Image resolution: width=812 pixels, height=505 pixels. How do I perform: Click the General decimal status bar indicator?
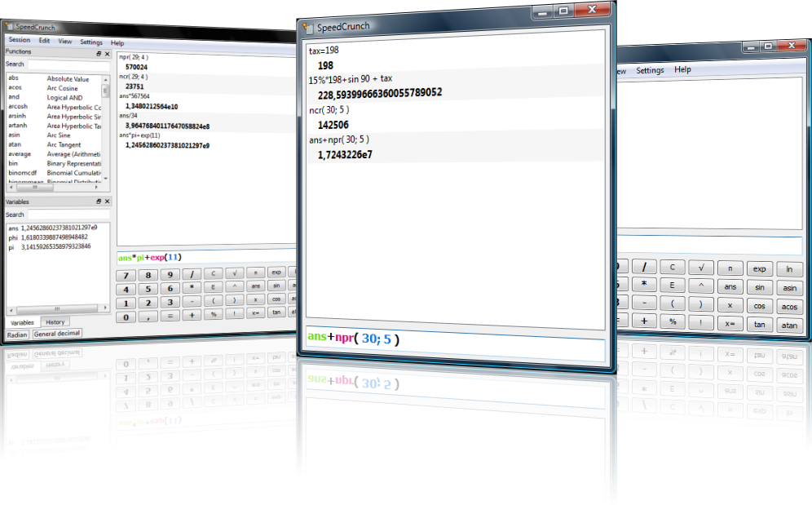(x=57, y=334)
